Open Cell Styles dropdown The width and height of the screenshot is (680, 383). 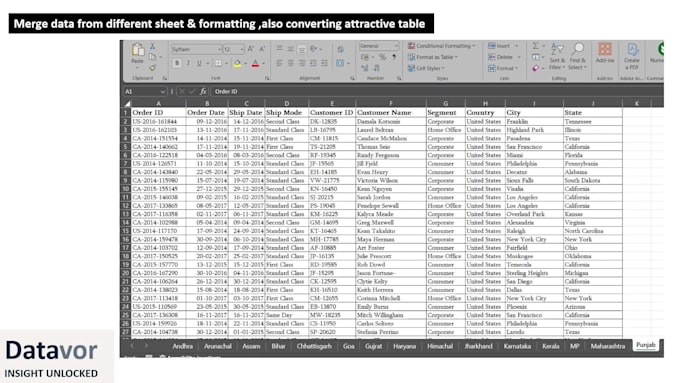tap(426, 68)
